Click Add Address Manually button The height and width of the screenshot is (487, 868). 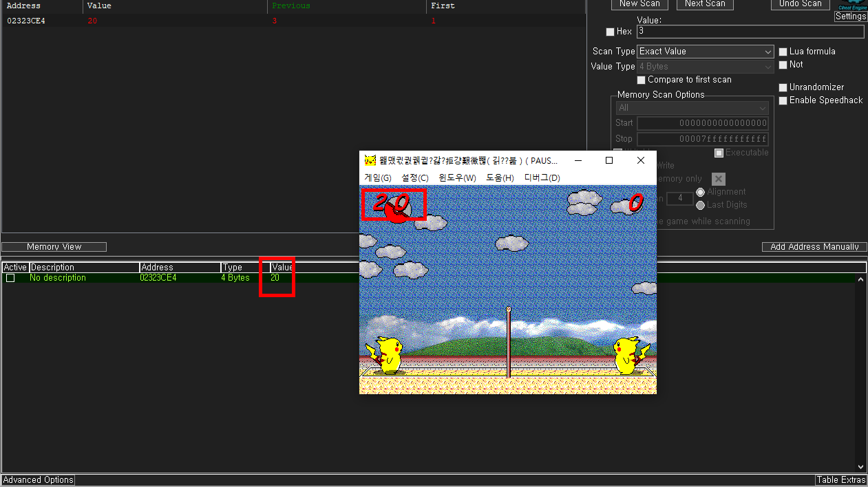[814, 247]
